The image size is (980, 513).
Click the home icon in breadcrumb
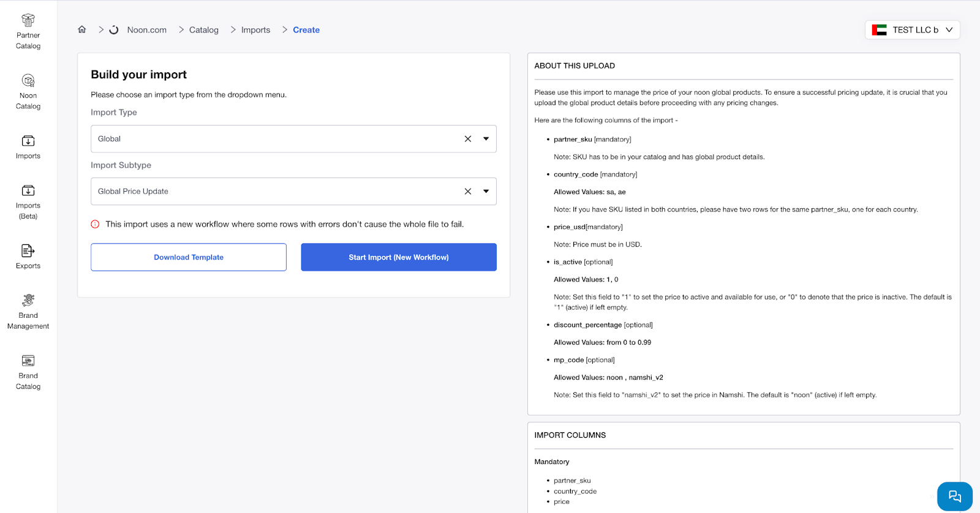82,29
